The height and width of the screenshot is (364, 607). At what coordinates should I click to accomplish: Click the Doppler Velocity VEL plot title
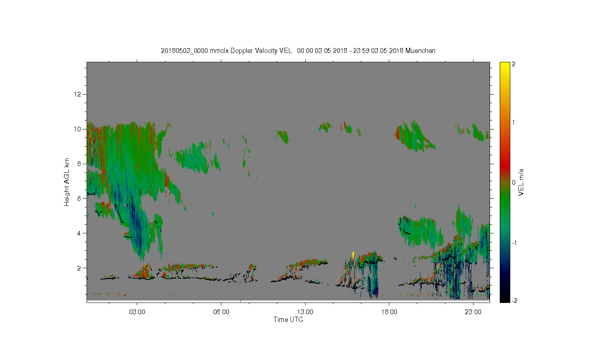(298, 51)
